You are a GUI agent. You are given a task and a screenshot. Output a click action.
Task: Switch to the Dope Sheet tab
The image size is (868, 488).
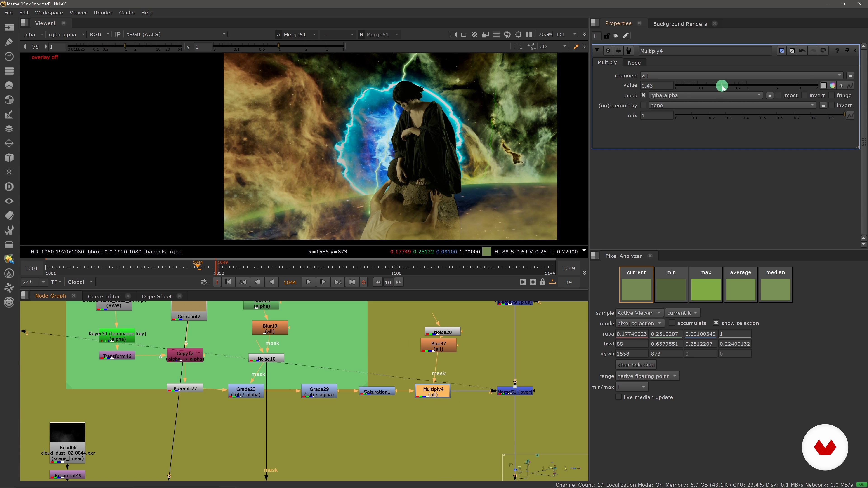click(x=157, y=296)
